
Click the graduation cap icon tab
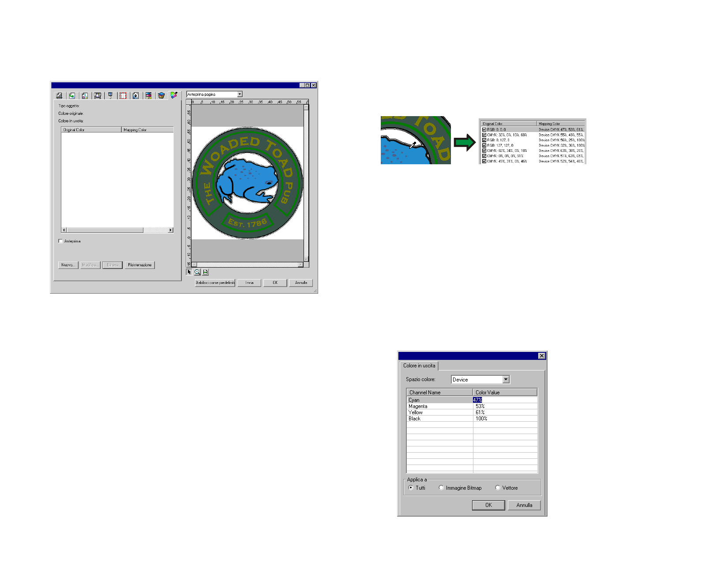tap(161, 95)
